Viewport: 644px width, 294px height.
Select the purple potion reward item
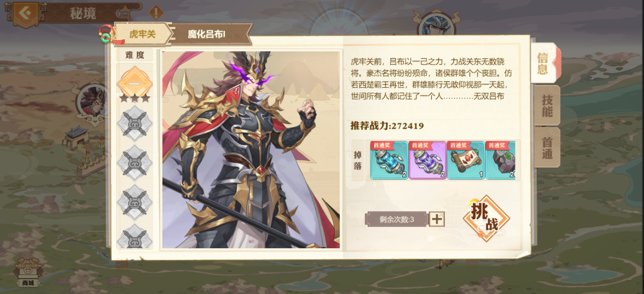pyautogui.click(x=428, y=160)
